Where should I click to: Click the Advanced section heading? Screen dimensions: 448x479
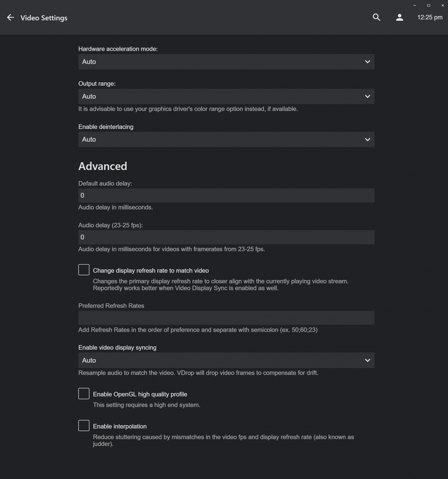pos(103,166)
